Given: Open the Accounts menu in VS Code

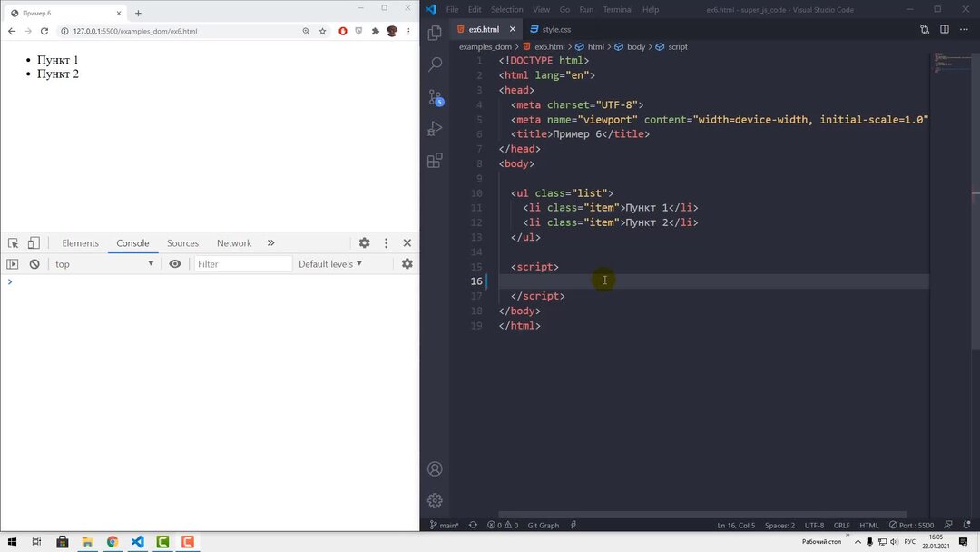Looking at the screenshot, I should click(x=435, y=468).
